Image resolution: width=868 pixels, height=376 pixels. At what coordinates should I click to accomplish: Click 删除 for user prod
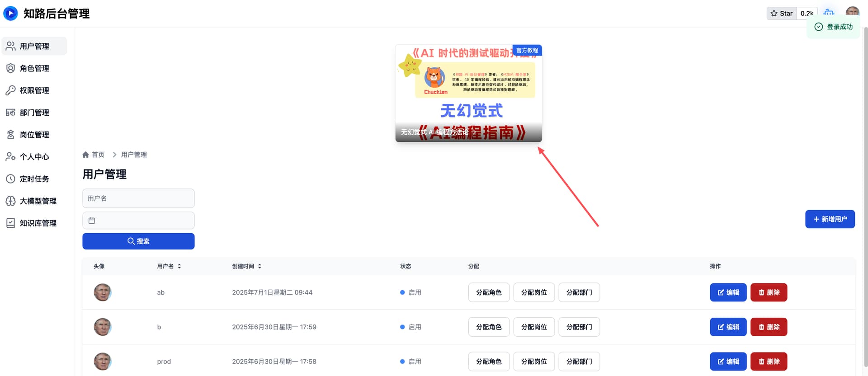click(x=769, y=362)
